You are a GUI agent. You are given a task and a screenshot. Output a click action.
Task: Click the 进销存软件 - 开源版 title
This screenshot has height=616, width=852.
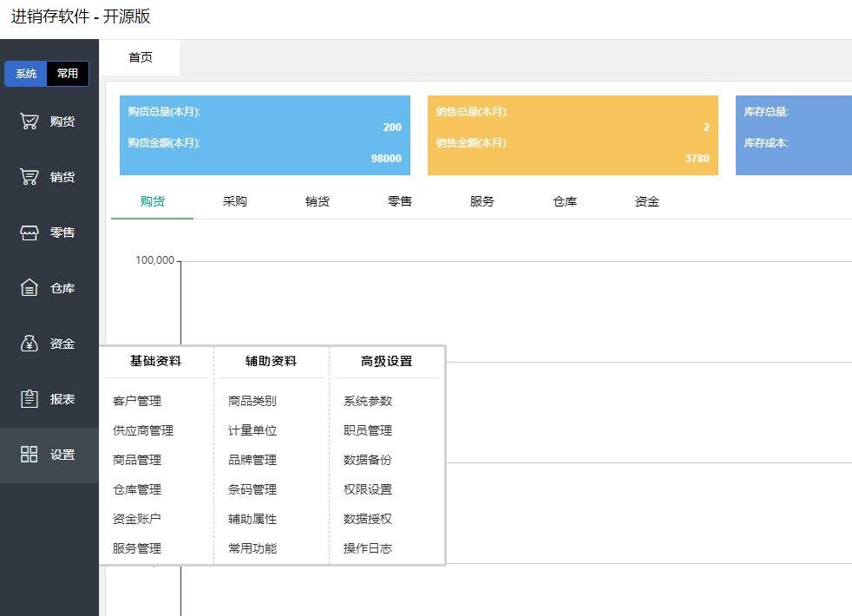(x=81, y=16)
